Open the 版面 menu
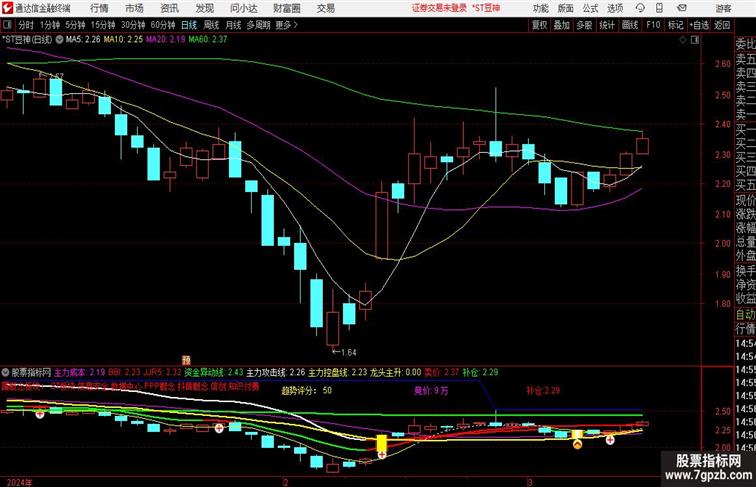The image size is (756, 487). coord(566,8)
